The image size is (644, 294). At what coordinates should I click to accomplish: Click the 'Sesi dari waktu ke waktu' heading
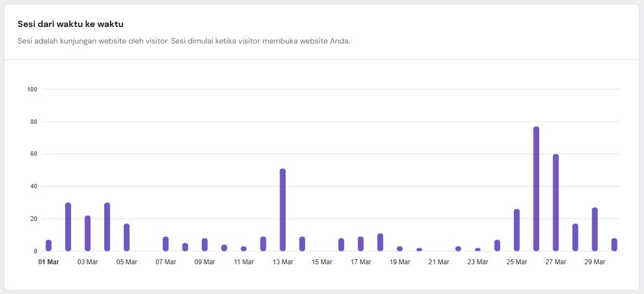click(x=71, y=24)
